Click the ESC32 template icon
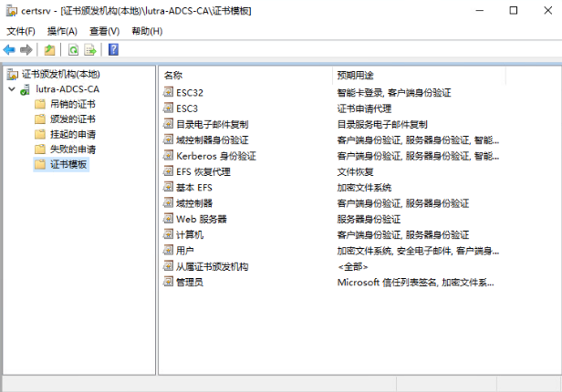The height and width of the screenshot is (392, 562). point(168,92)
